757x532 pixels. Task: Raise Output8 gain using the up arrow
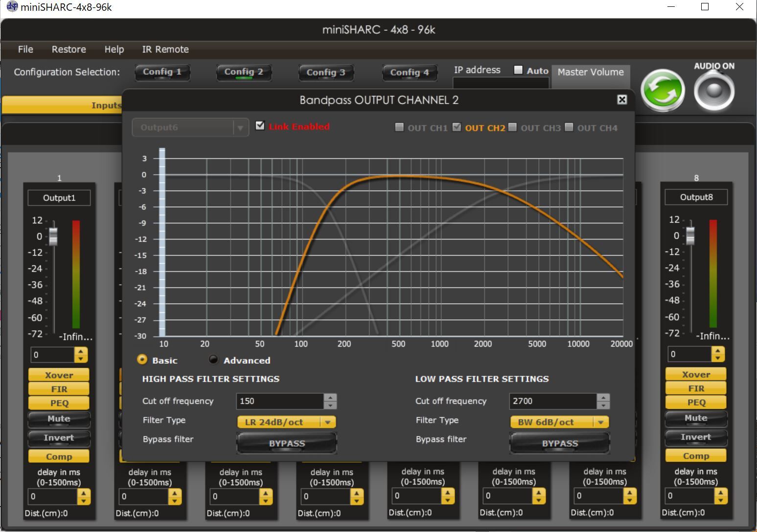click(718, 350)
